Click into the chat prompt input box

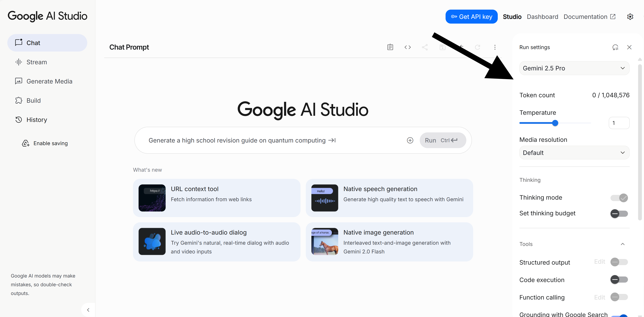point(272,140)
